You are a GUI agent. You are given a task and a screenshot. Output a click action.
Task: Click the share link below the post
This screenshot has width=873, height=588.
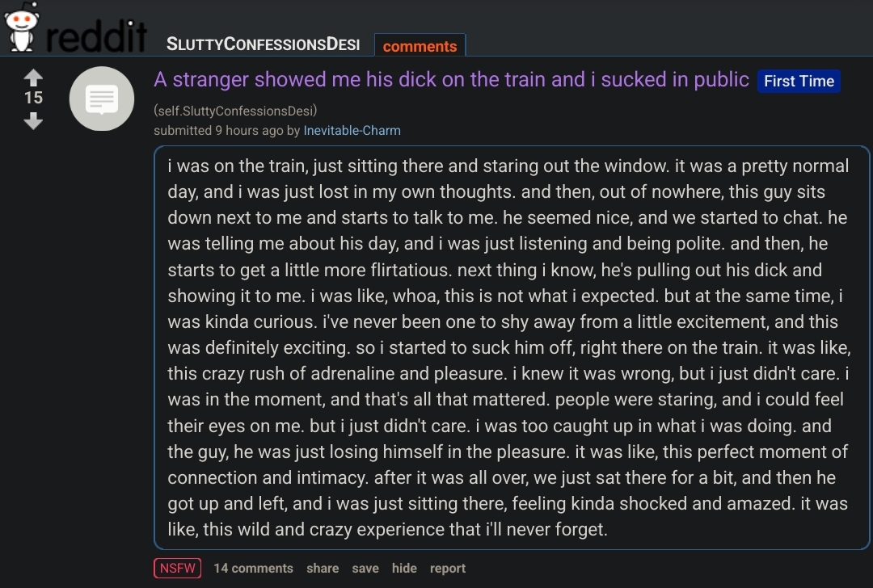pyautogui.click(x=323, y=569)
